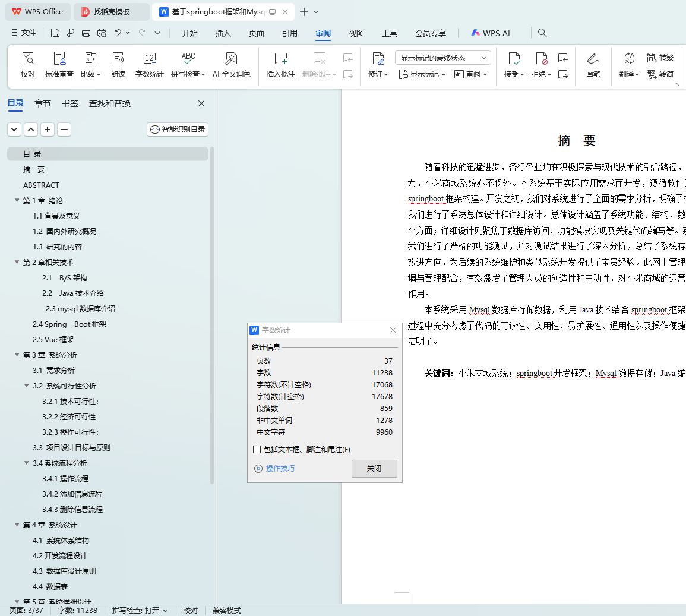Click the 拒绝 reject changes icon
This screenshot has height=616, width=686.
[x=541, y=59]
